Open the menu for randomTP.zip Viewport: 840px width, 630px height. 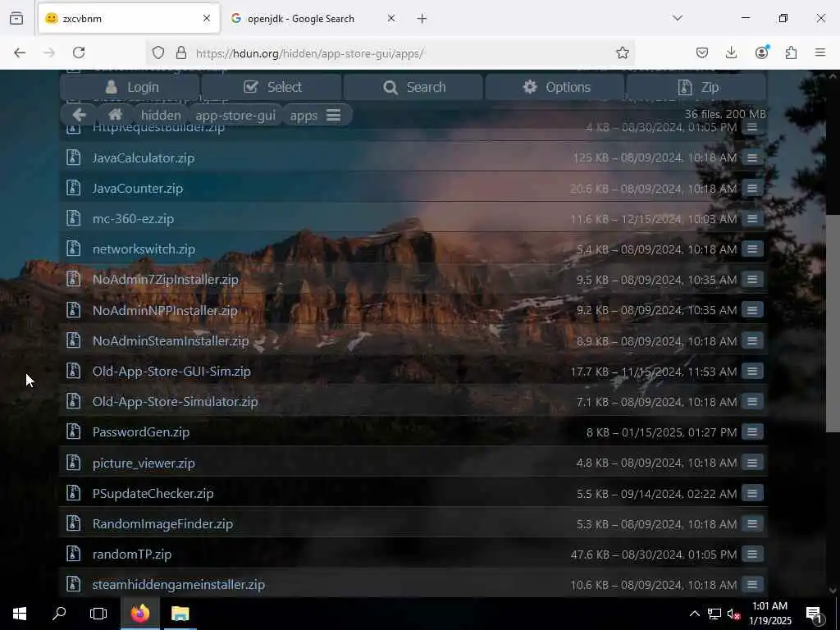click(x=752, y=554)
